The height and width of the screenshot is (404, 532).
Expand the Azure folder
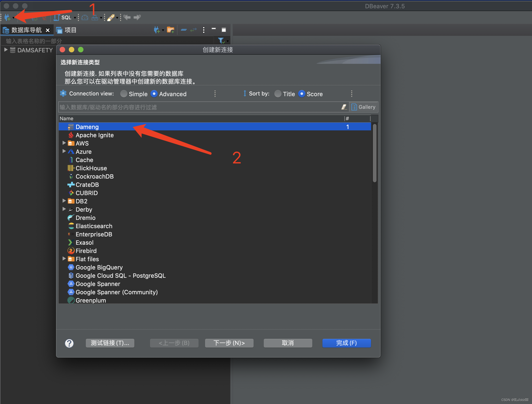[x=64, y=151]
